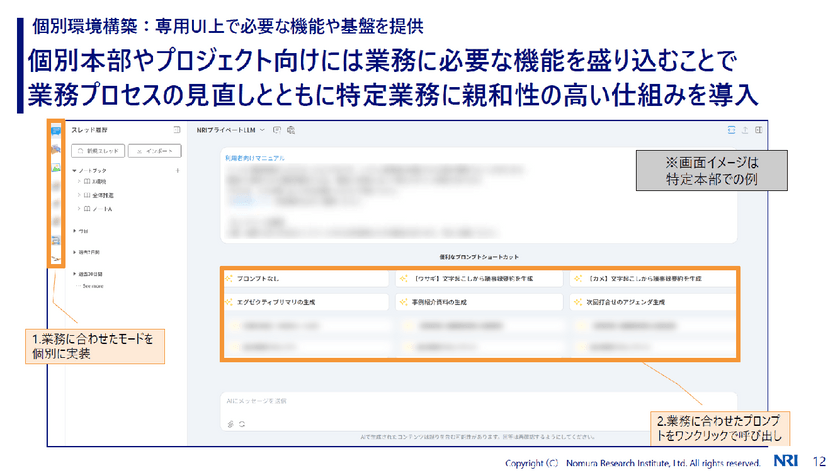
Task: Add a notebook with the plus icon
Action: [x=177, y=171]
